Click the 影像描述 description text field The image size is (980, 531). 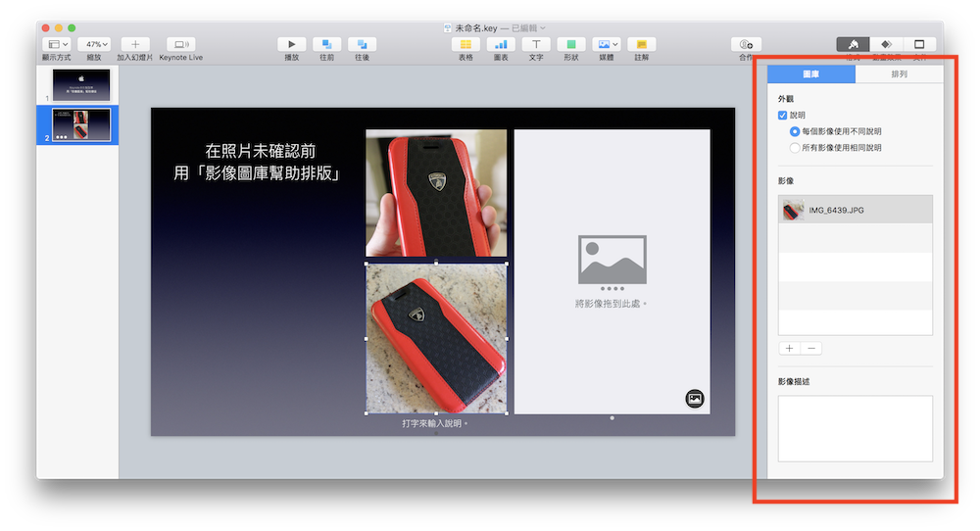[855, 428]
